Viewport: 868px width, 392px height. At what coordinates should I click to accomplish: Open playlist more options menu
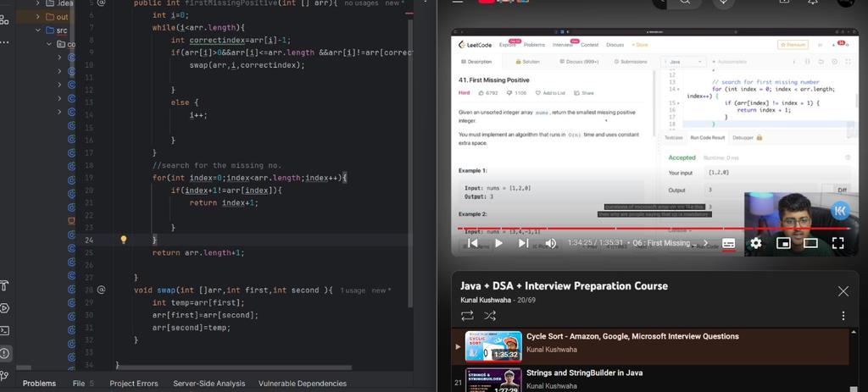(843, 316)
